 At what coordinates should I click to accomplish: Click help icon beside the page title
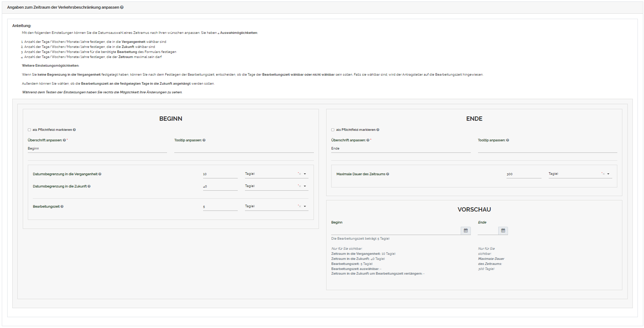pos(122,7)
